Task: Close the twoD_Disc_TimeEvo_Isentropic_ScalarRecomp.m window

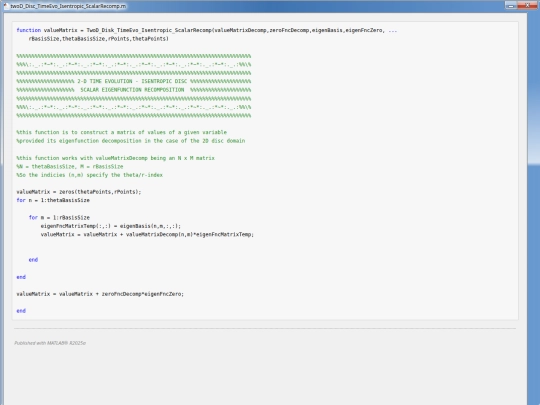Action: tap(527, 5)
